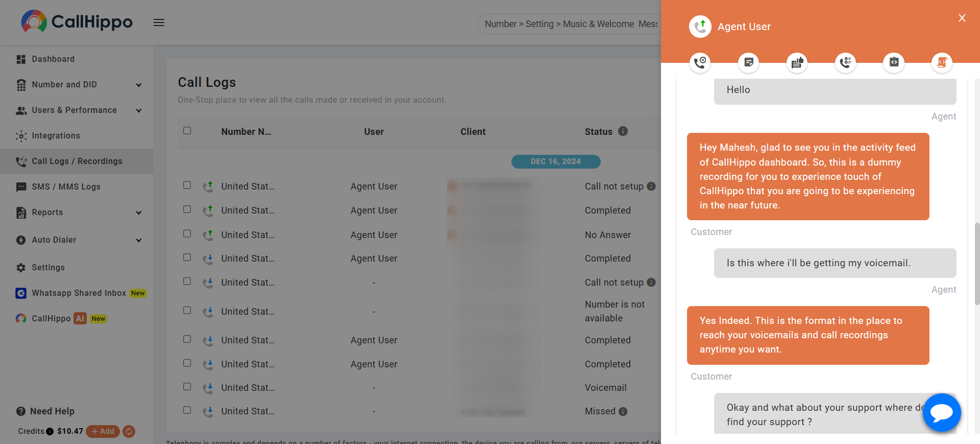Select the orange transcript script icon
Image resolution: width=980 pixels, height=444 pixels.
coord(942,62)
